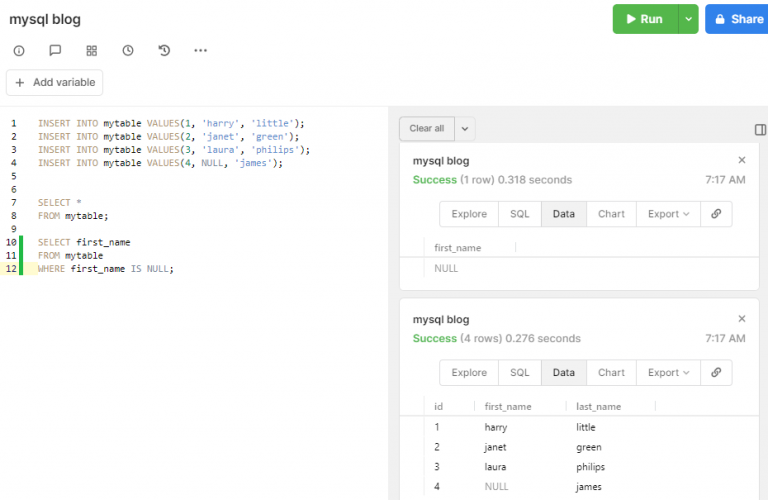768x500 pixels.
Task: Expand the Run button dropdown arrow
Action: (x=687, y=19)
